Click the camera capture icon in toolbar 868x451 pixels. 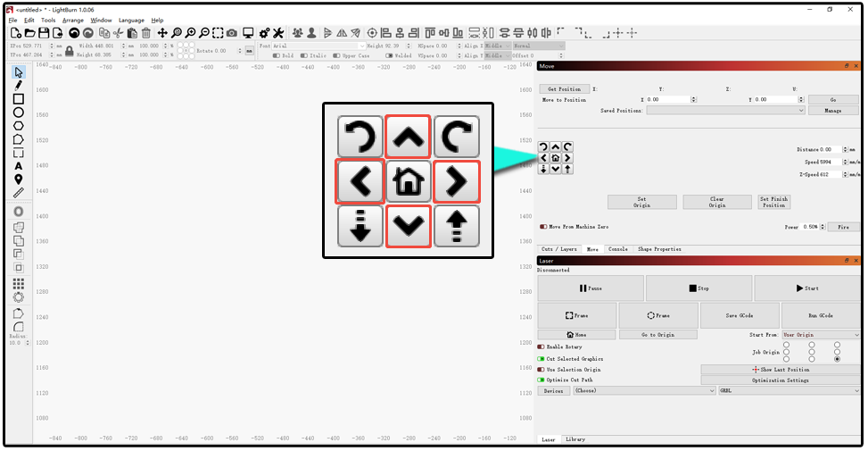232,33
